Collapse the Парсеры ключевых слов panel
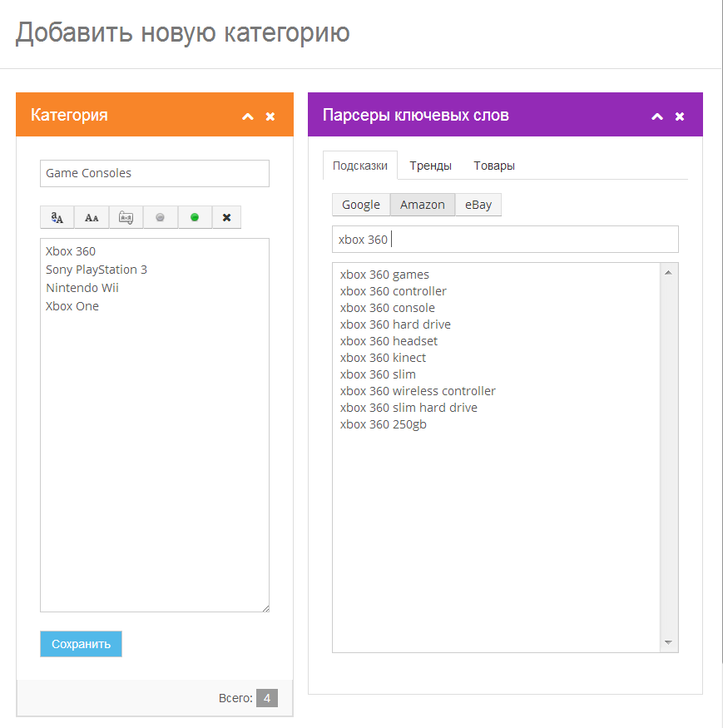 pos(657,116)
